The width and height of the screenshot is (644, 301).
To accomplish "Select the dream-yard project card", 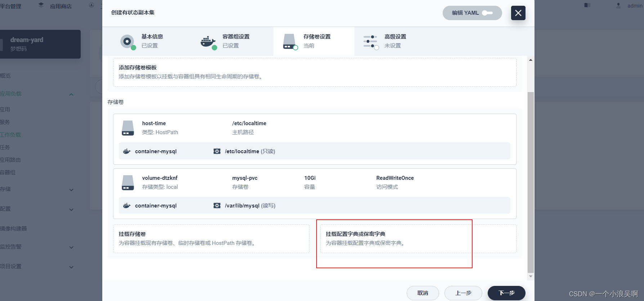I will (x=40, y=44).
